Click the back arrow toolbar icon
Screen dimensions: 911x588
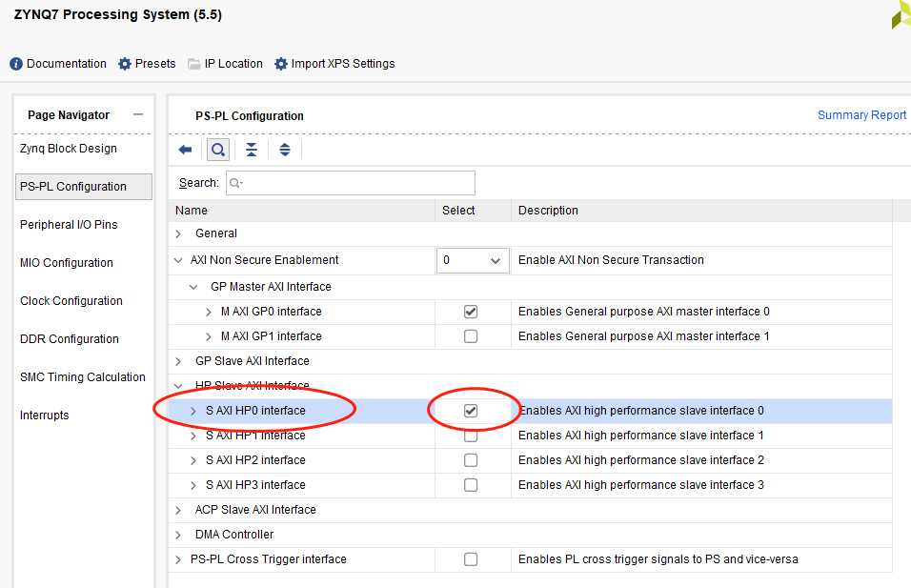point(185,150)
